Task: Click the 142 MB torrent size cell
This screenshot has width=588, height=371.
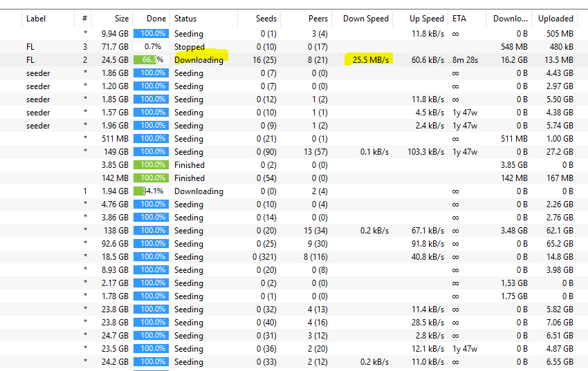Action: (x=115, y=178)
